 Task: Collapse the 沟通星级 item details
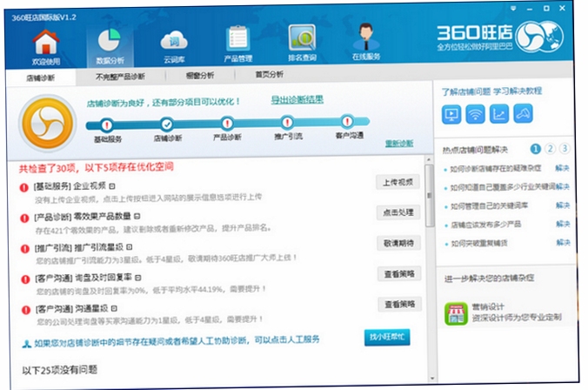pyautogui.click(x=114, y=308)
